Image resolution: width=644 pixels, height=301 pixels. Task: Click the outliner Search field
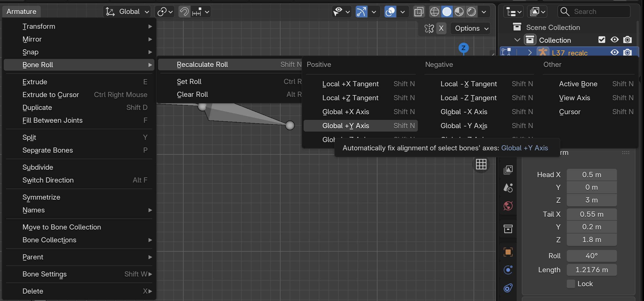[594, 12]
